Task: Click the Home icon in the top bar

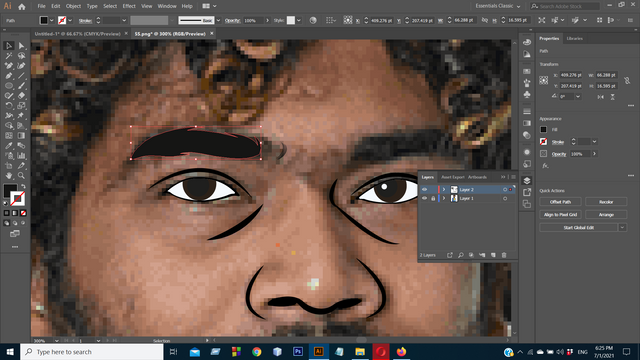Action: coord(22,7)
